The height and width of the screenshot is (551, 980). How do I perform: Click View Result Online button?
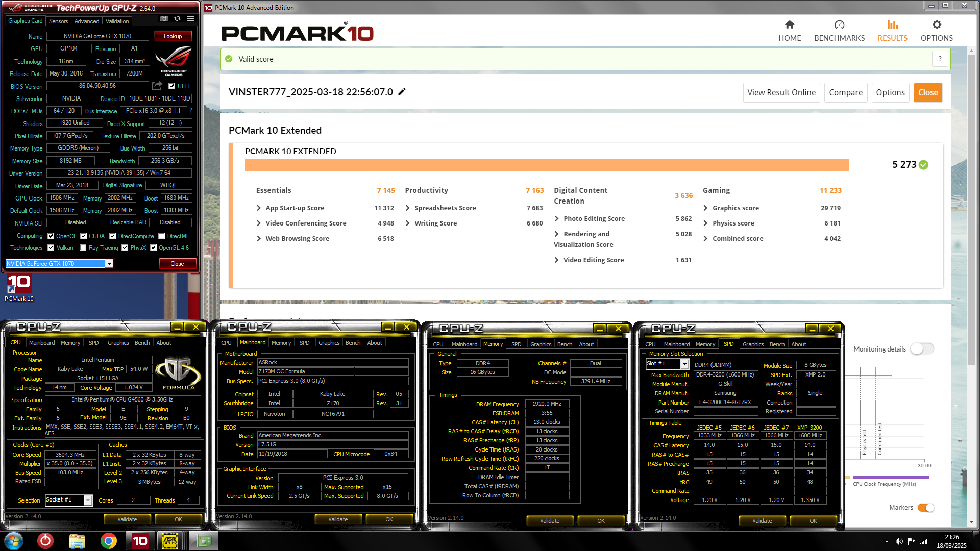781,92
